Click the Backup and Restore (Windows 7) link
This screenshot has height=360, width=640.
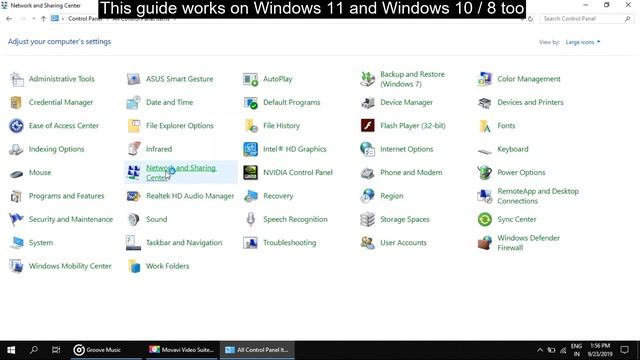[x=412, y=79]
